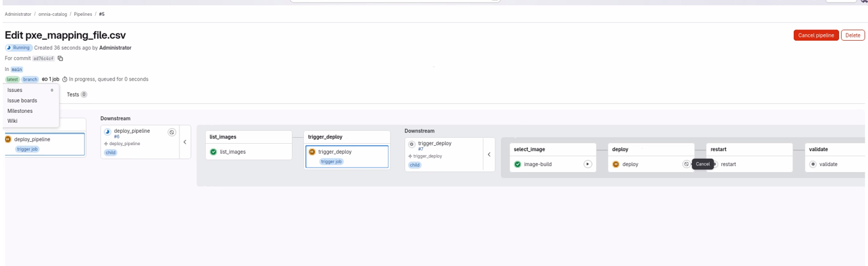
Task: Open the list_images job
Action: tap(233, 152)
